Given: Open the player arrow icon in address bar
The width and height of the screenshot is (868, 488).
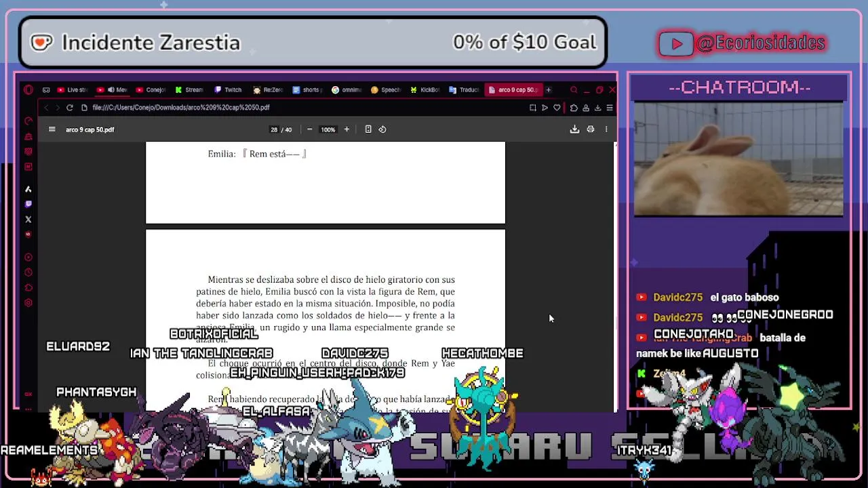Looking at the screenshot, I should (545, 108).
